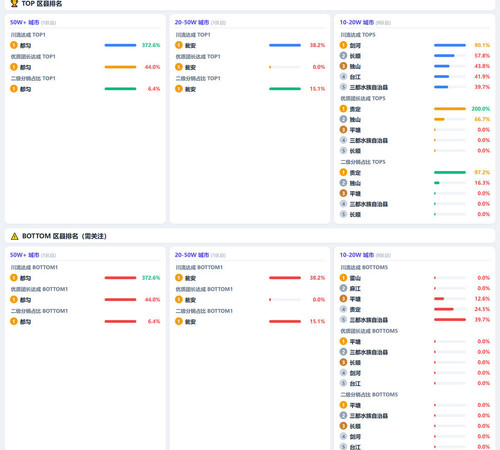Click the BOTTOM 区县排名 (需关注) section title
500x450 pixels.
click(x=64, y=236)
